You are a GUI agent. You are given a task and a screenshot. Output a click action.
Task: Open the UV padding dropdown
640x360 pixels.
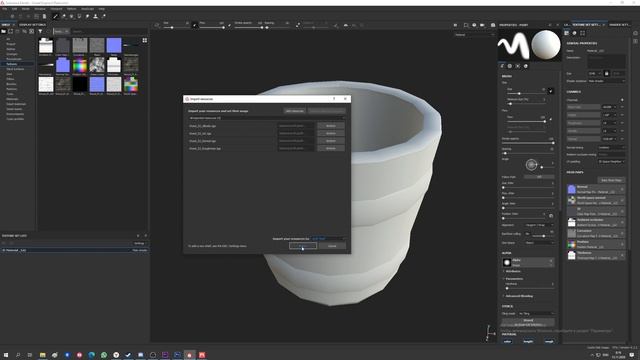(x=611, y=162)
